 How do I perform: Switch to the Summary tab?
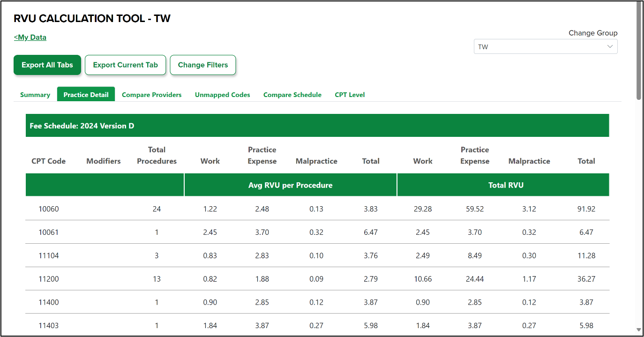click(35, 95)
